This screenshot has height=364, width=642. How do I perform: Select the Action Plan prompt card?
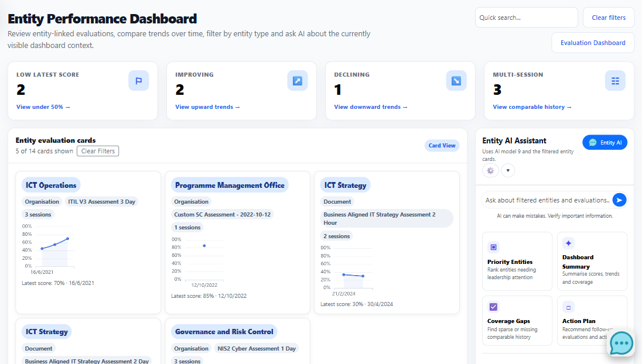point(592,321)
